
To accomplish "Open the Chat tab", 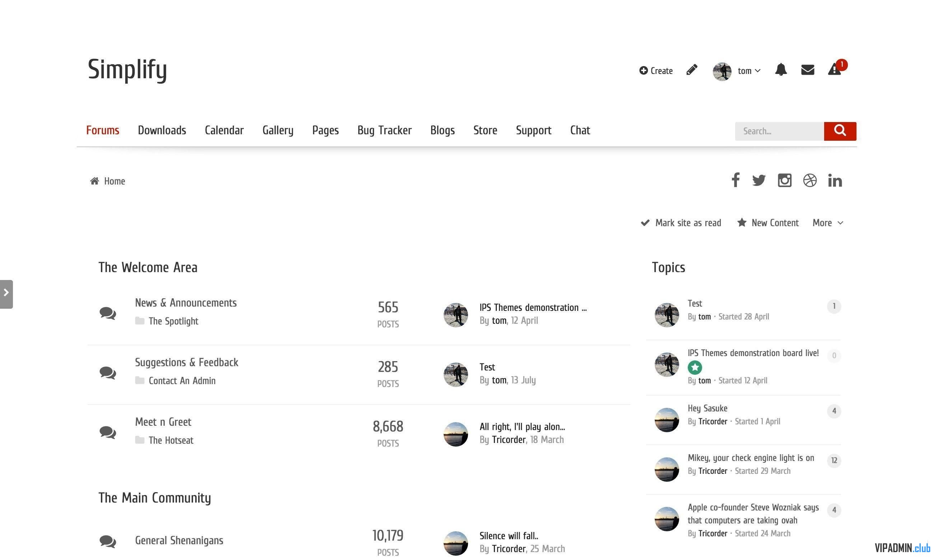I will [580, 130].
